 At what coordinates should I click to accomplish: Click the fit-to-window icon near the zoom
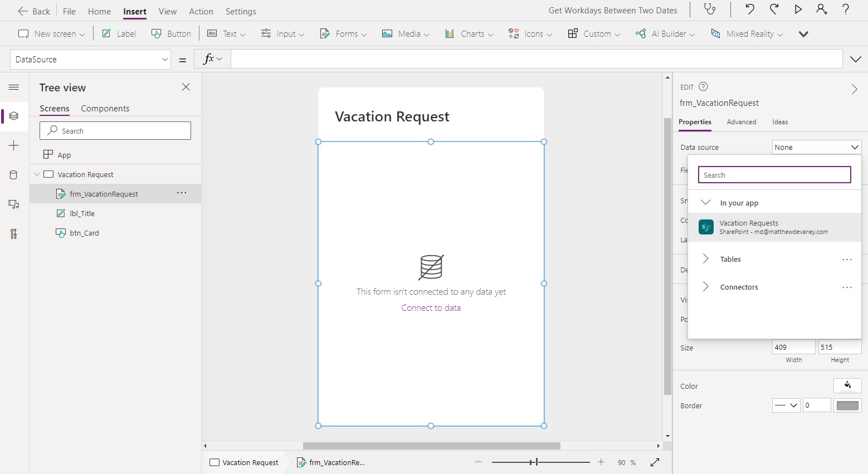click(655, 462)
